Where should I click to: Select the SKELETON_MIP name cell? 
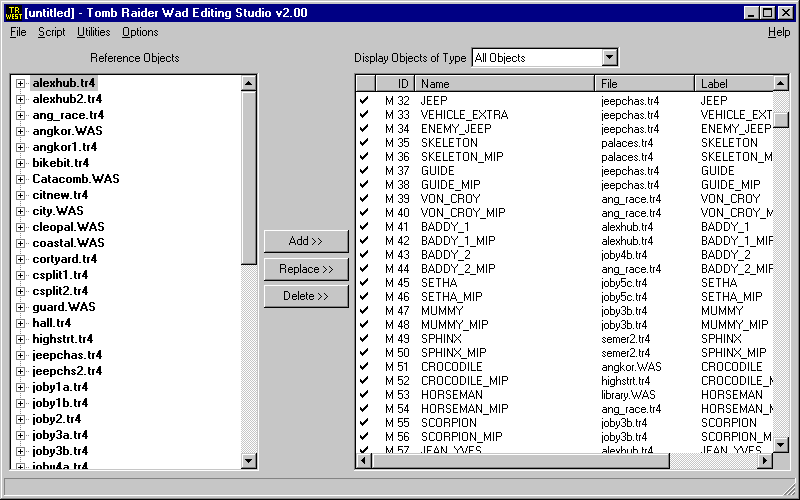click(x=462, y=157)
